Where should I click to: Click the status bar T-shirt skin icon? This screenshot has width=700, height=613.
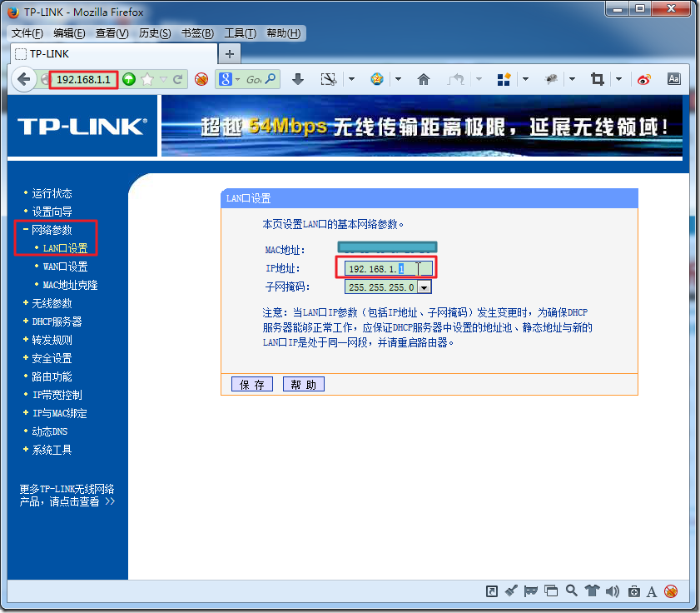(592, 591)
